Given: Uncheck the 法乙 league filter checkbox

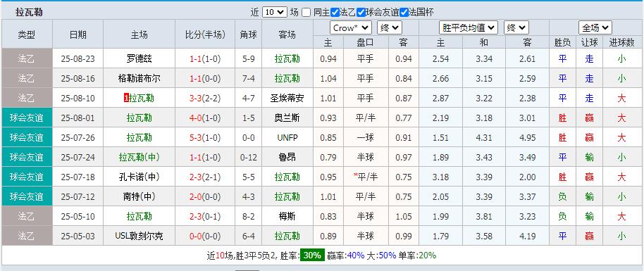Looking at the screenshot, I should (335, 13).
